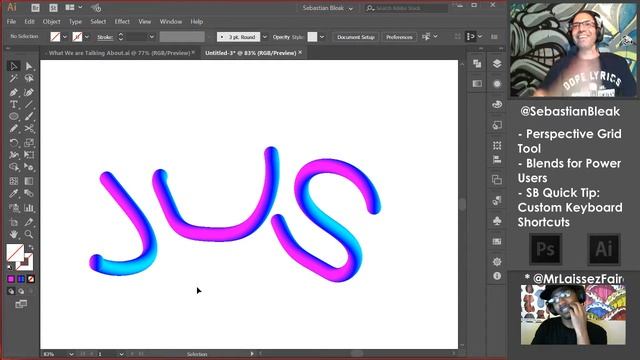Select the Hand tool
Viewport: 640px width, 360px height.
coord(13,234)
